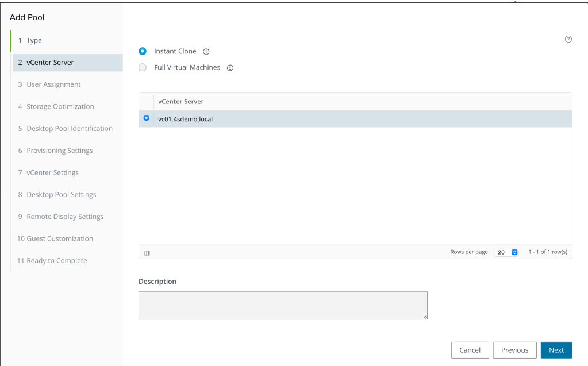Open the Desktop Pool Identification step
The width and height of the screenshot is (588, 366).
pyautogui.click(x=69, y=129)
